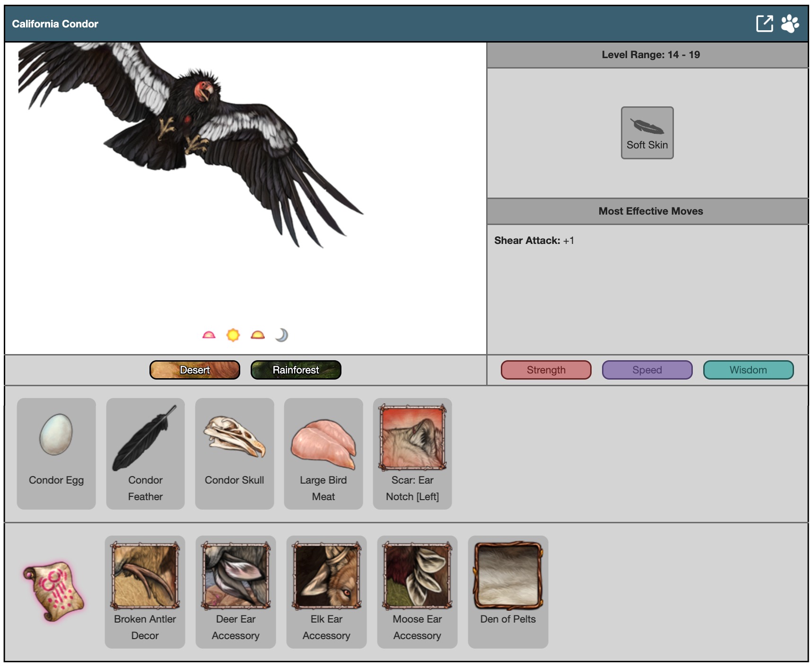
Task: Click the paw print icon
Action: tap(790, 24)
